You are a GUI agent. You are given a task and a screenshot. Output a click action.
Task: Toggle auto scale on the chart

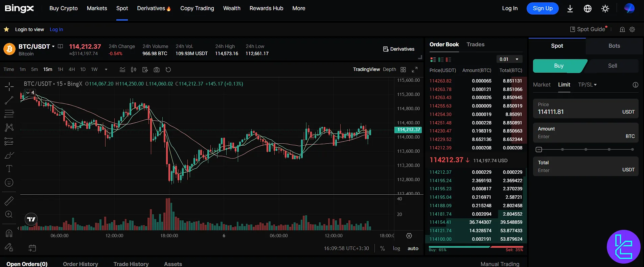(413, 248)
